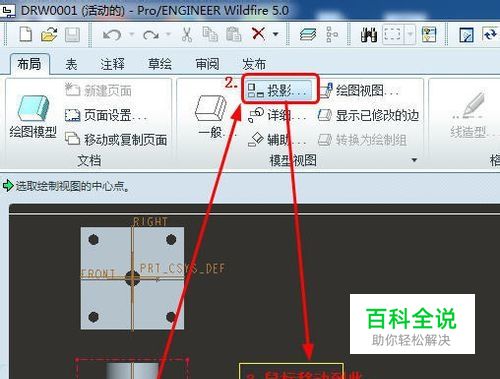Expand the undo history dropdown arrow
Screen dimensions: 500x379
click(131, 34)
